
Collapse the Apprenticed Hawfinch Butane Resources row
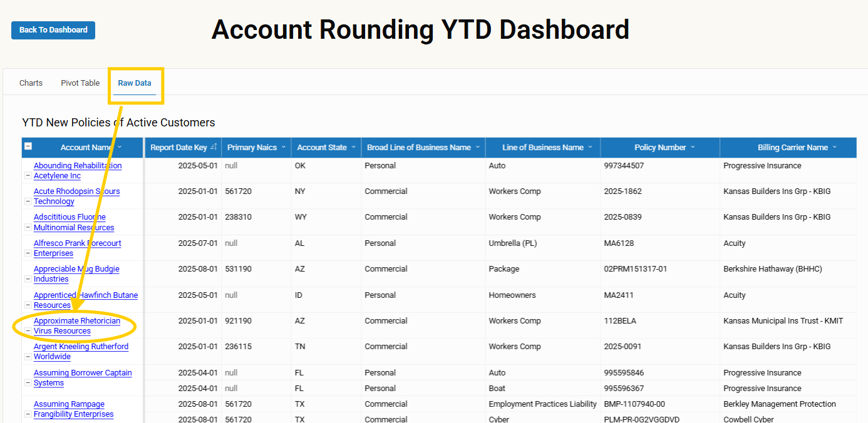pos(28,305)
